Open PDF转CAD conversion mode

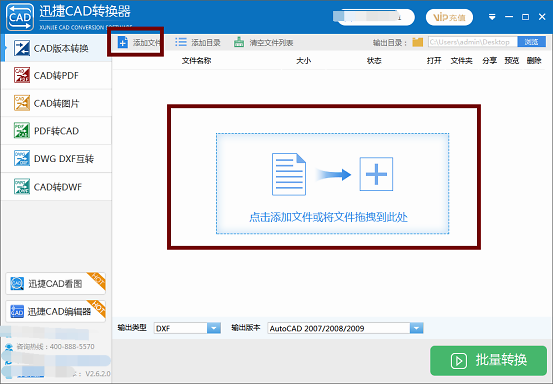(x=57, y=131)
